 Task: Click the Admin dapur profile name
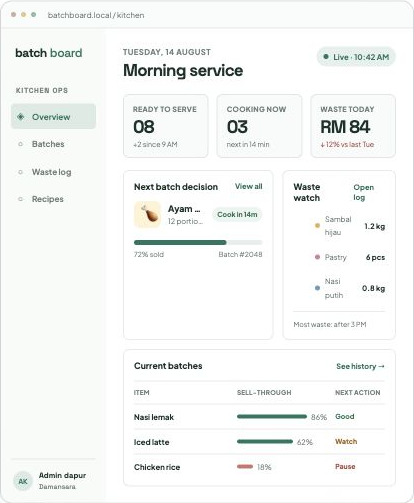click(62, 475)
